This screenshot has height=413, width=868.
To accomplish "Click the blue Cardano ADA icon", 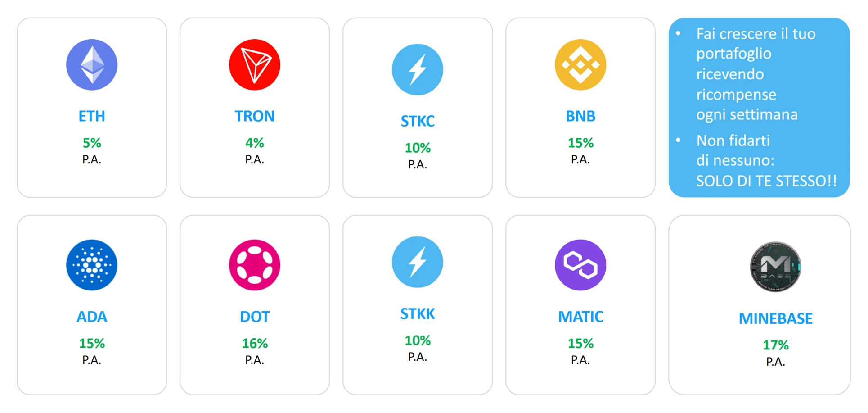I will pos(92,265).
